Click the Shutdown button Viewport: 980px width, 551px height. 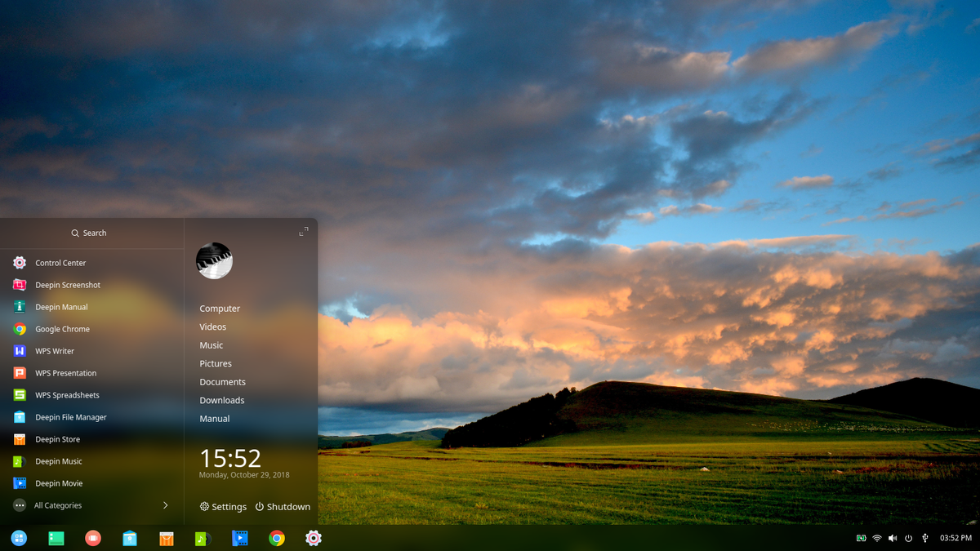[283, 506]
